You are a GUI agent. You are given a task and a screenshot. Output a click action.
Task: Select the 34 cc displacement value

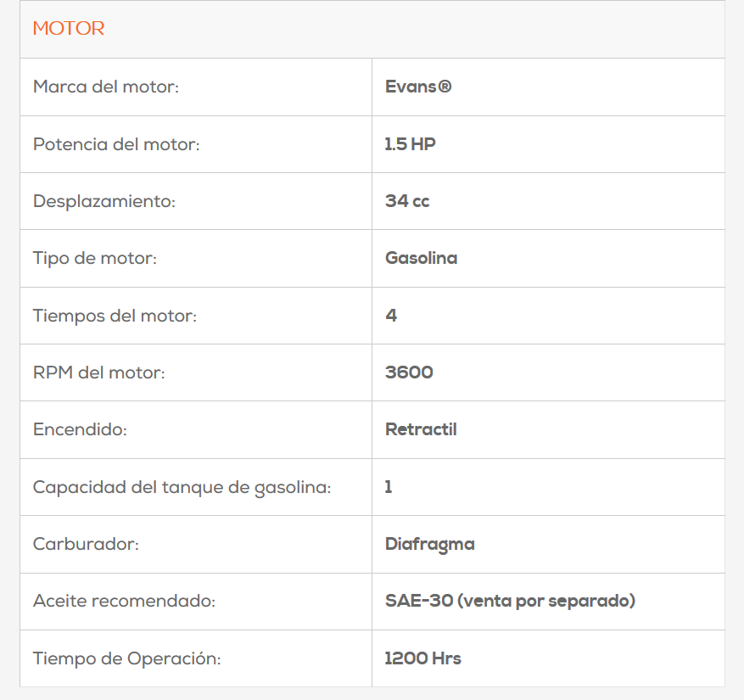407,201
